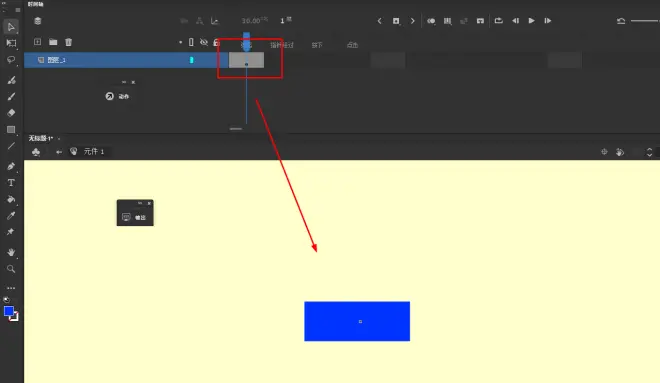Select the Rectangle tool
The width and height of the screenshot is (660, 383).
pyautogui.click(x=11, y=130)
